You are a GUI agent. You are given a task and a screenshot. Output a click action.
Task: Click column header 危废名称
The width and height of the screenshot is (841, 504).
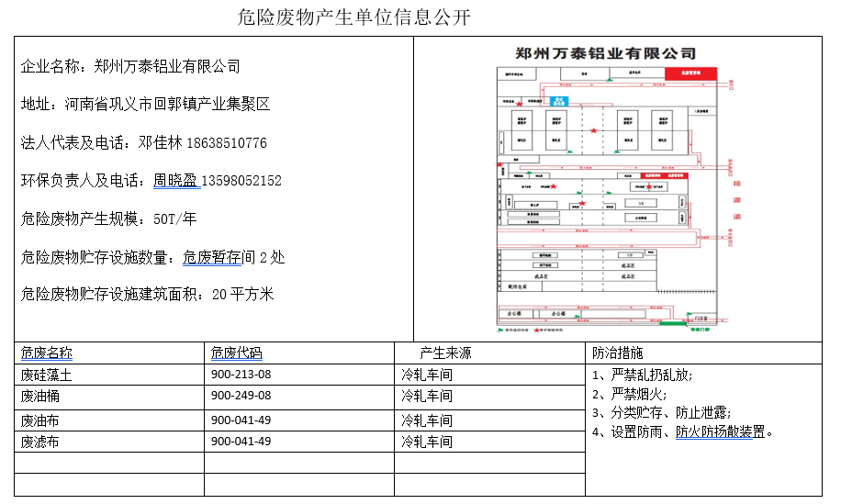coord(46,353)
